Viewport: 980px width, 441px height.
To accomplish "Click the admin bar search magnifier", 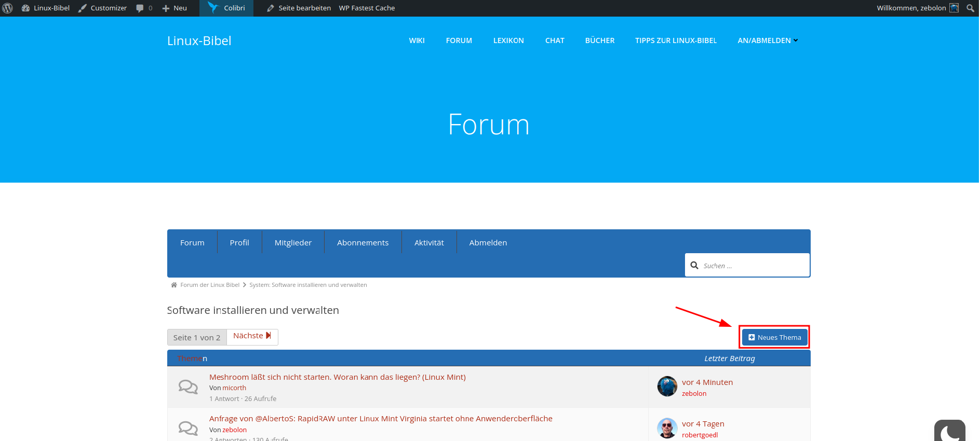I will (x=970, y=8).
